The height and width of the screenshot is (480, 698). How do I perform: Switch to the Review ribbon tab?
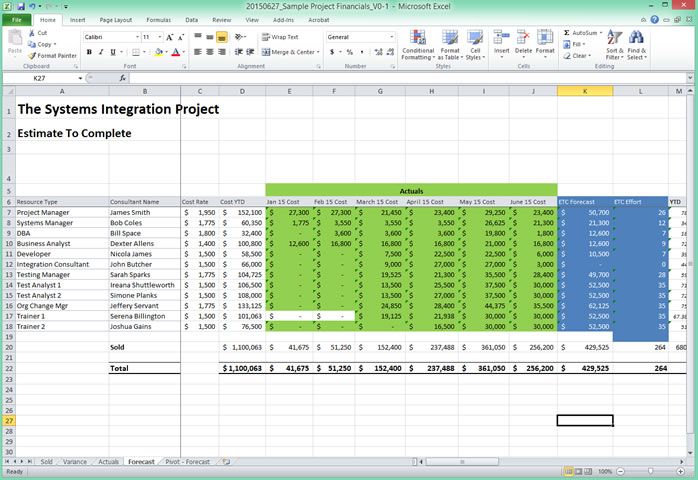222,20
